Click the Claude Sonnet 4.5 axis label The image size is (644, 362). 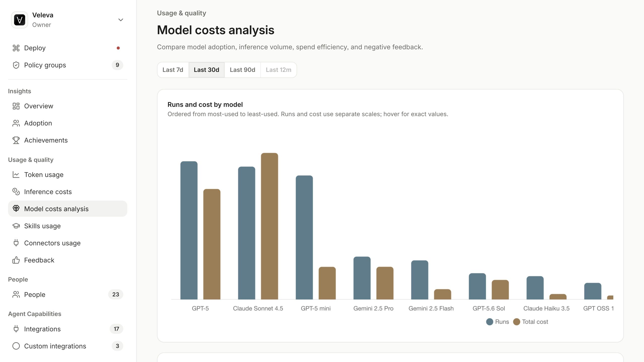(x=258, y=308)
